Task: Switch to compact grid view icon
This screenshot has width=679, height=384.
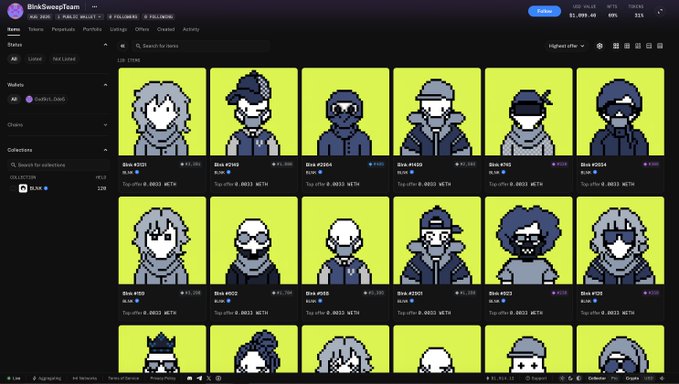Action: (x=627, y=46)
